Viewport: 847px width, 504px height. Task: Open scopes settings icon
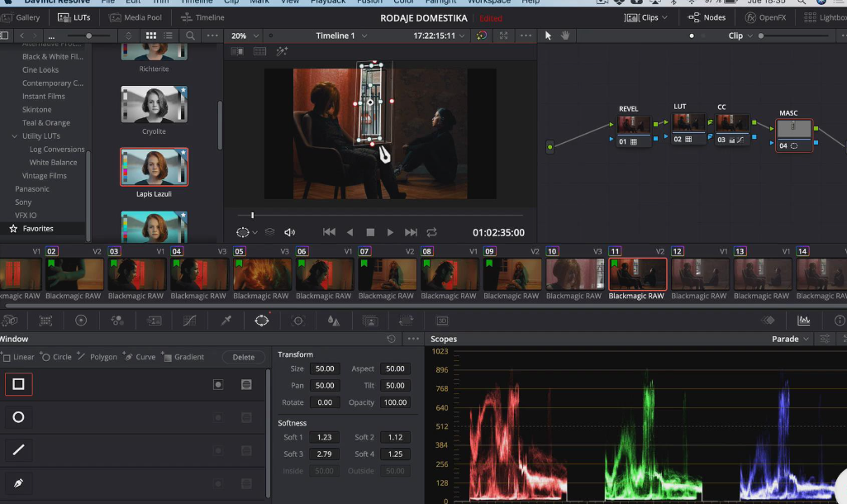point(825,339)
